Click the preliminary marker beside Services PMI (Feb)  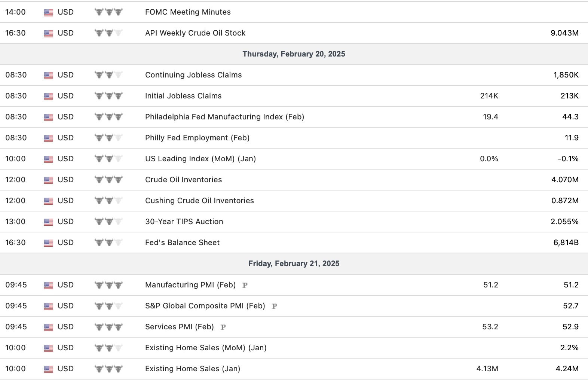click(x=223, y=327)
